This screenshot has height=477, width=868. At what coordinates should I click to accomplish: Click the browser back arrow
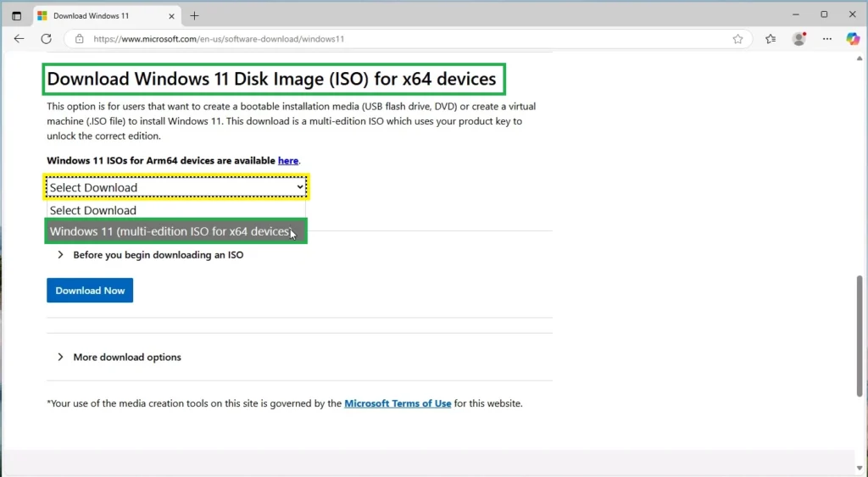click(19, 39)
